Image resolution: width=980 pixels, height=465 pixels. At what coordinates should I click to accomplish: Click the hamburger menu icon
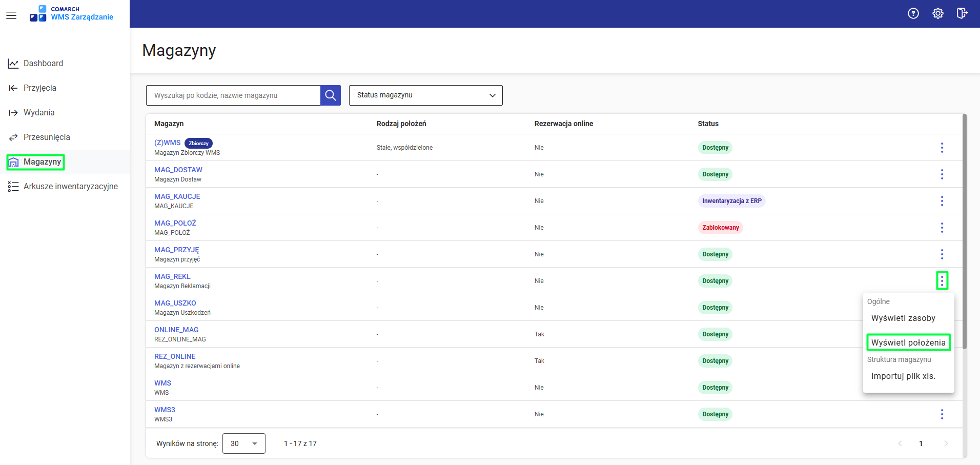(11, 15)
